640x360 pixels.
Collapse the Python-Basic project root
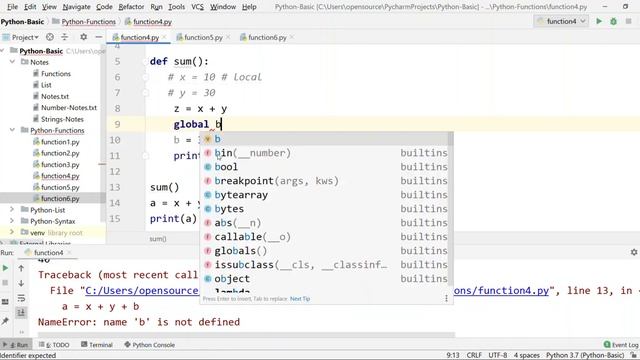click(3, 51)
